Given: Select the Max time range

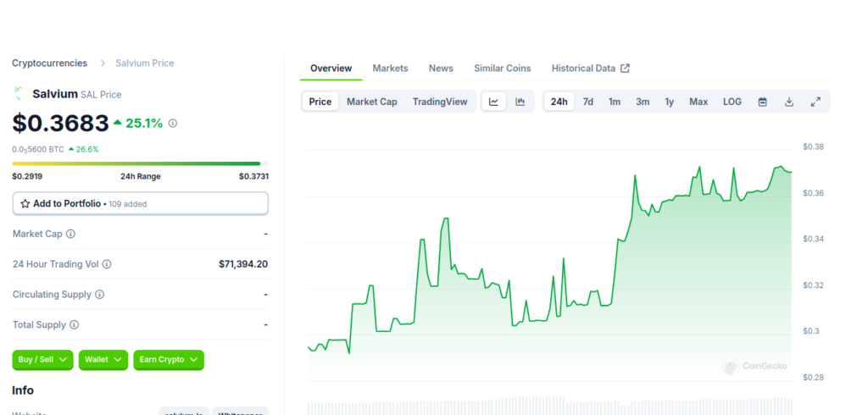Looking at the screenshot, I should (698, 102).
